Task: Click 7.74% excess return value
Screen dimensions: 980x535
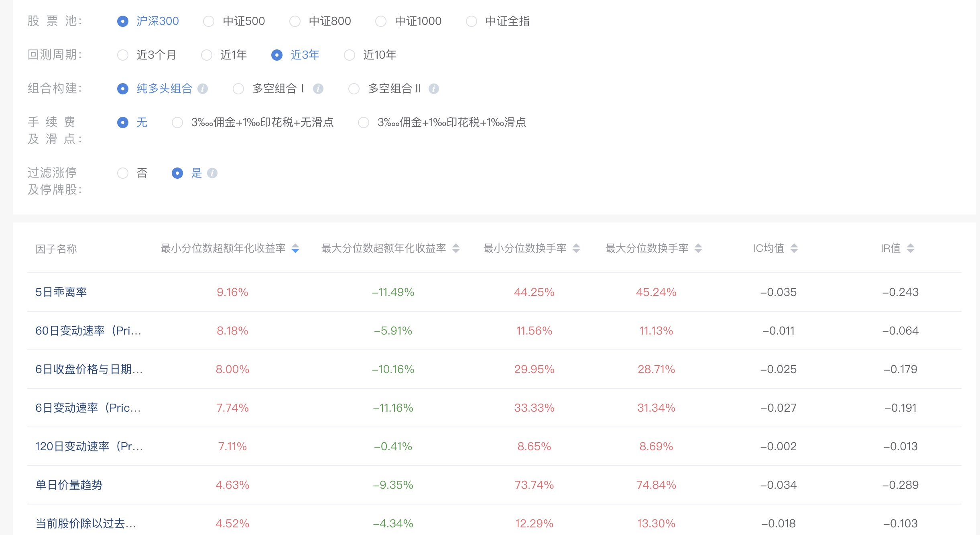Action: pyautogui.click(x=232, y=408)
